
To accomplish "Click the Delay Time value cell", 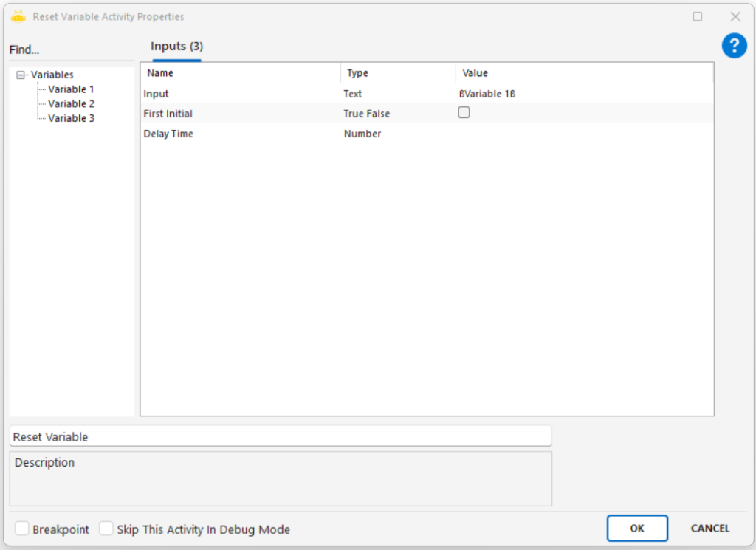I will click(583, 134).
